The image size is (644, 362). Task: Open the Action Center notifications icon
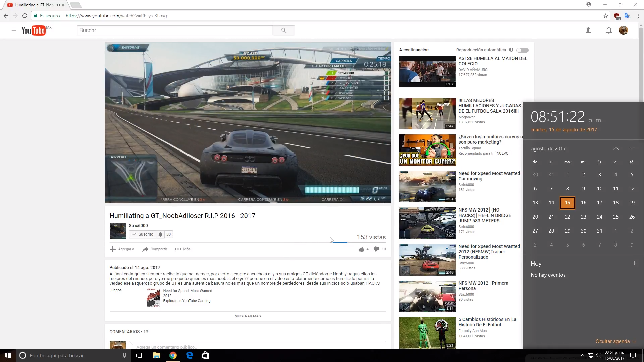coord(633,355)
